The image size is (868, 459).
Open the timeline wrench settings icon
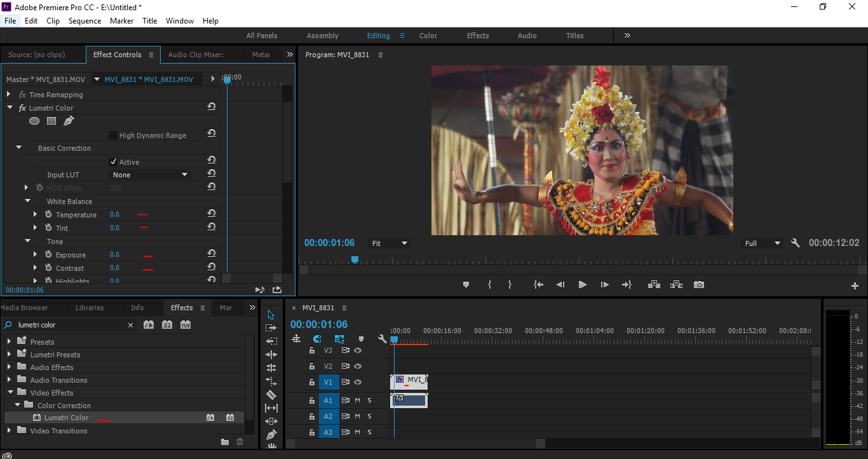pyautogui.click(x=382, y=339)
